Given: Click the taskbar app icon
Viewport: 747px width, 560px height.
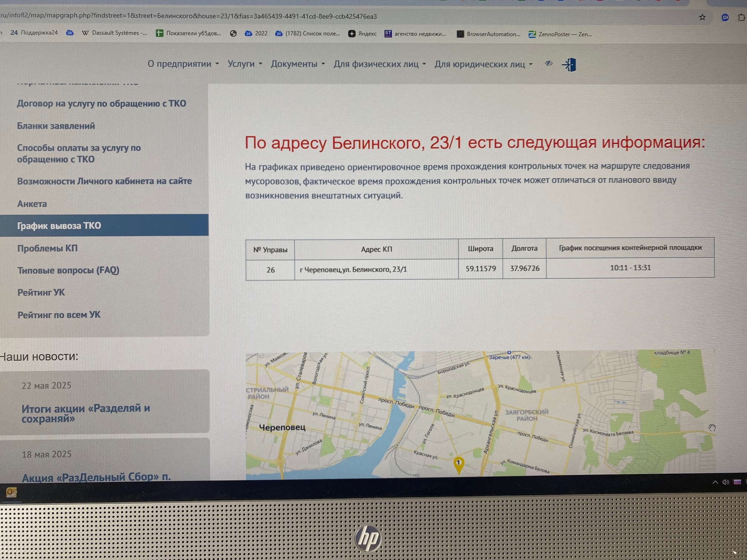Looking at the screenshot, I should coord(11,492).
